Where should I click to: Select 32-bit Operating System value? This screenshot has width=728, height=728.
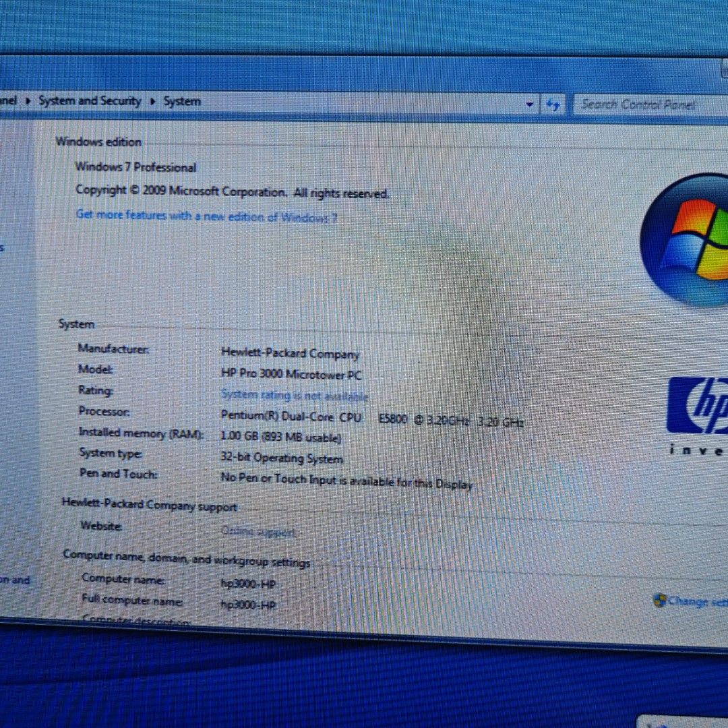coord(281,458)
